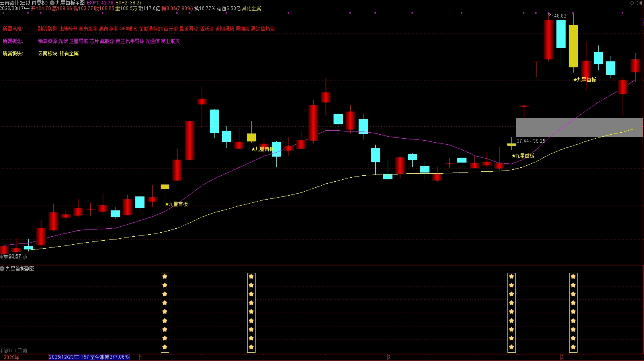Toggle the side panel icon at top right

[639, 3]
